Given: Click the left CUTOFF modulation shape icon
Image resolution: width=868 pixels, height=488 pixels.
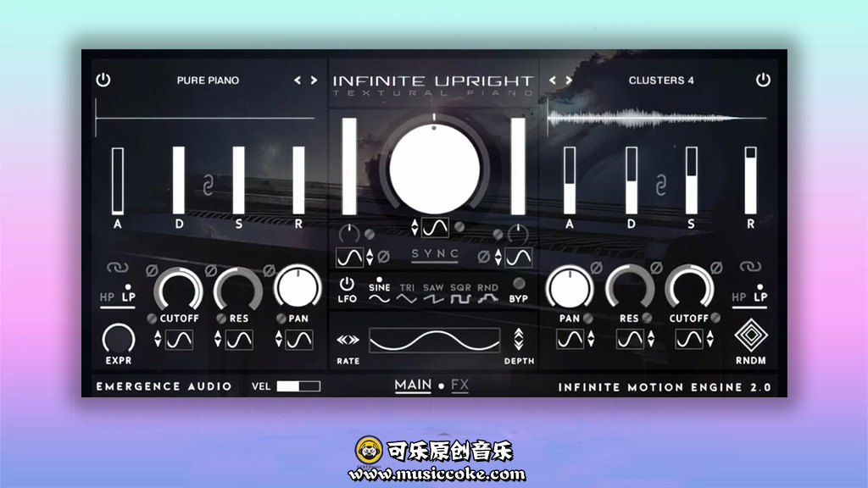Looking at the screenshot, I should (180, 340).
